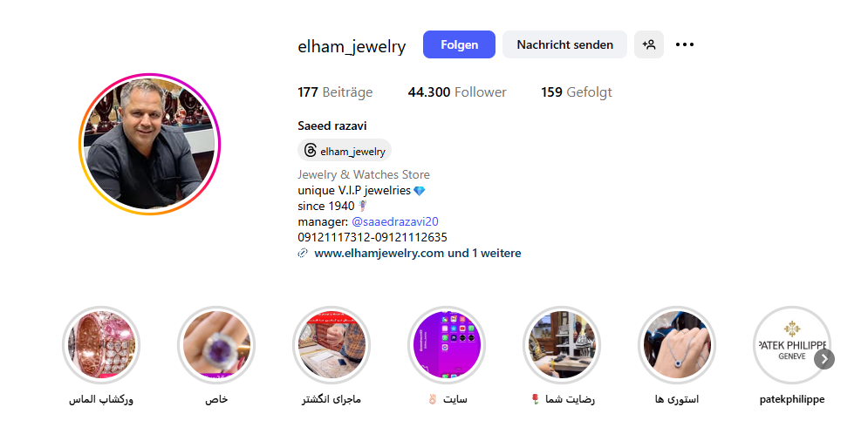Click the link chain icon before website
868x441 pixels.
(303, 254)
